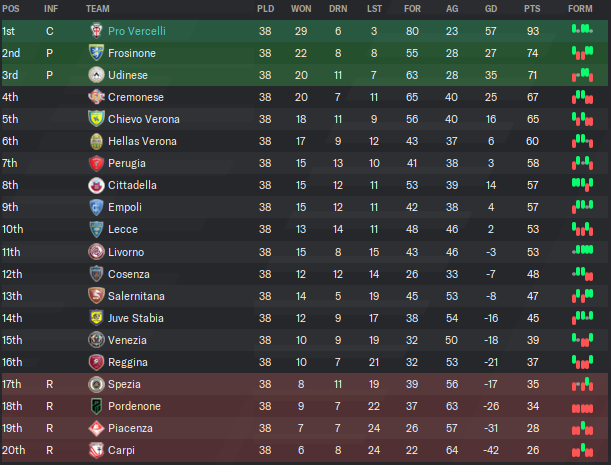Screen dimensions: 611x465
Task: Open the Udinese team badge
Action: coord(96,75)
